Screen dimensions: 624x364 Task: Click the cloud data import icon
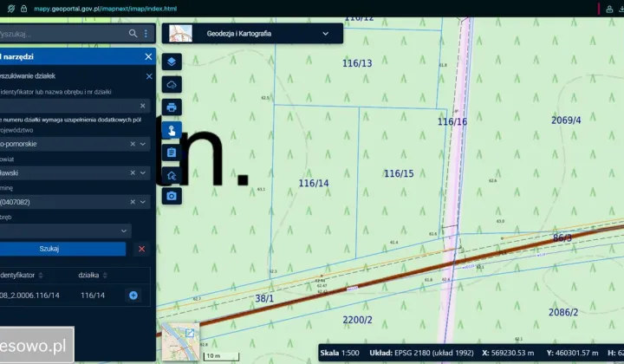(172, 84)
